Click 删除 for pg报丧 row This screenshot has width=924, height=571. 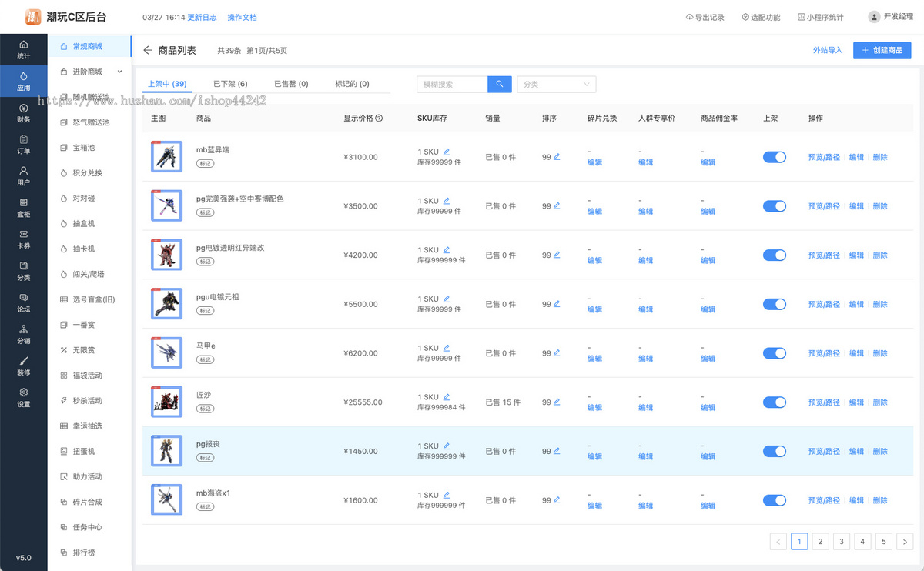tap(880, 452)
